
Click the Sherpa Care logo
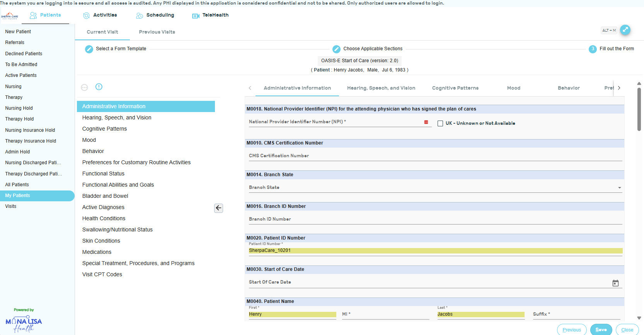point(10,16)
